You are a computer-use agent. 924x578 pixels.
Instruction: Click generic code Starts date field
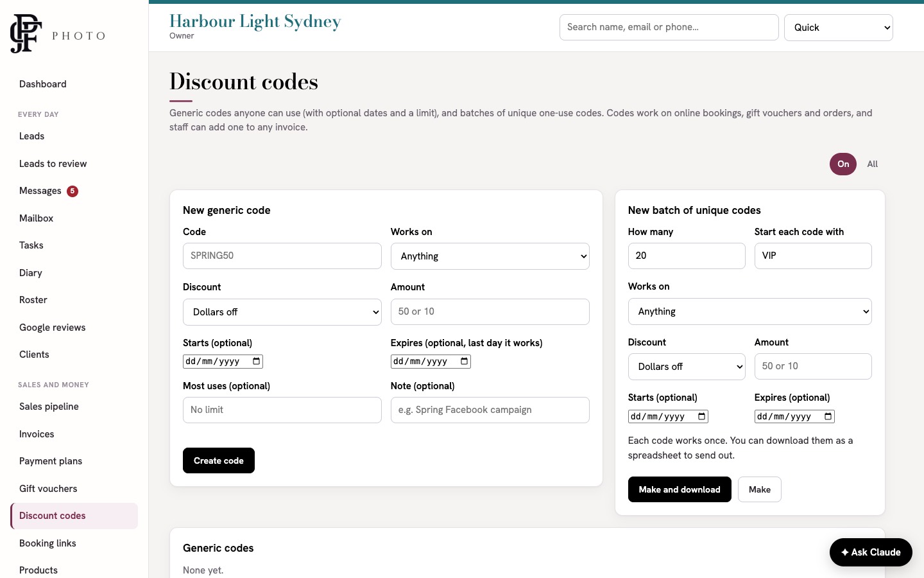click(x=223, y=362)
